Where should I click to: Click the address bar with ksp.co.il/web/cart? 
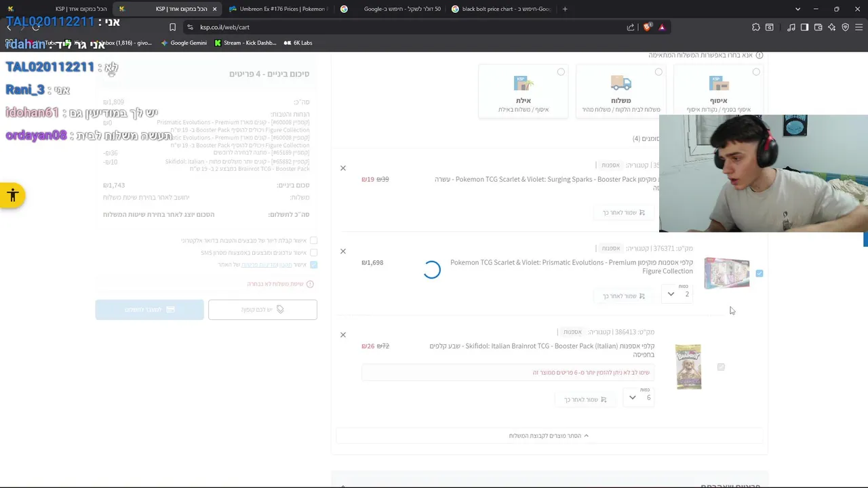coord(407,27)
